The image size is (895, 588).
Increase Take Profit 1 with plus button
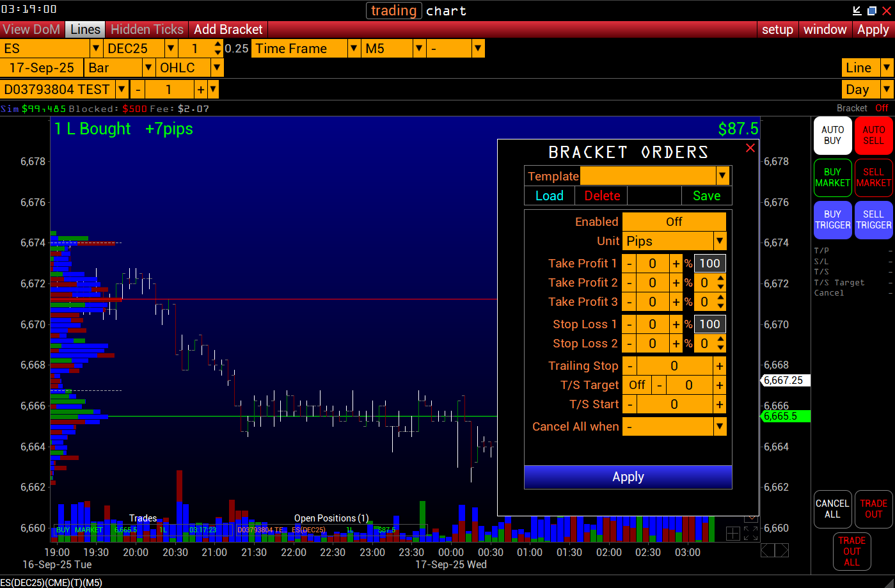676,264
